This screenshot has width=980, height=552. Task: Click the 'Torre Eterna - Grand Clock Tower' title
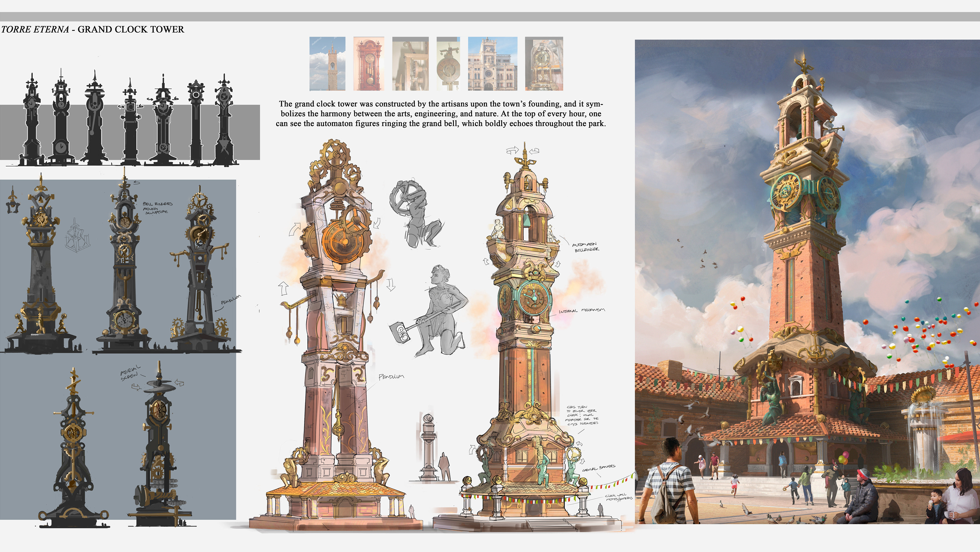click(x=93, y=29)
